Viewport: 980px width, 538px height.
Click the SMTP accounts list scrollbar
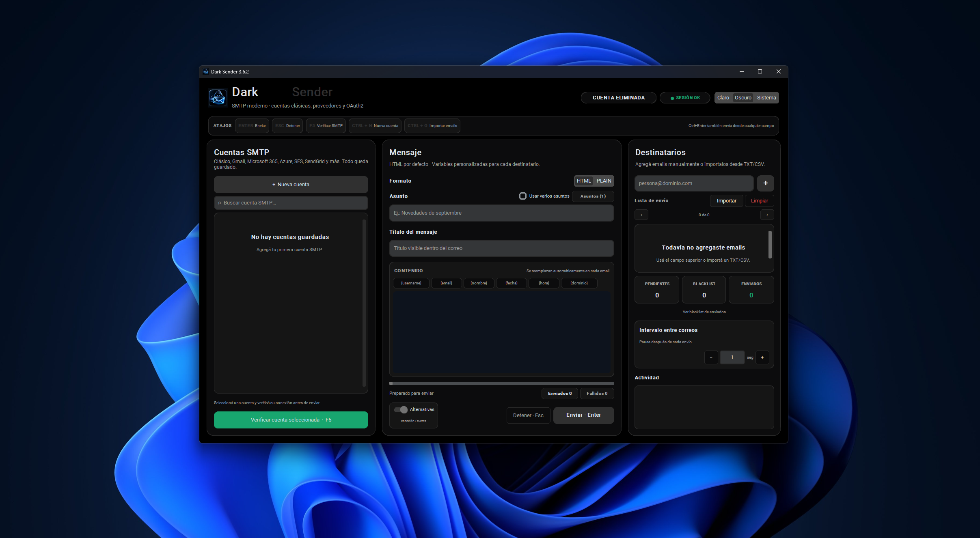(x=364, y=303)
